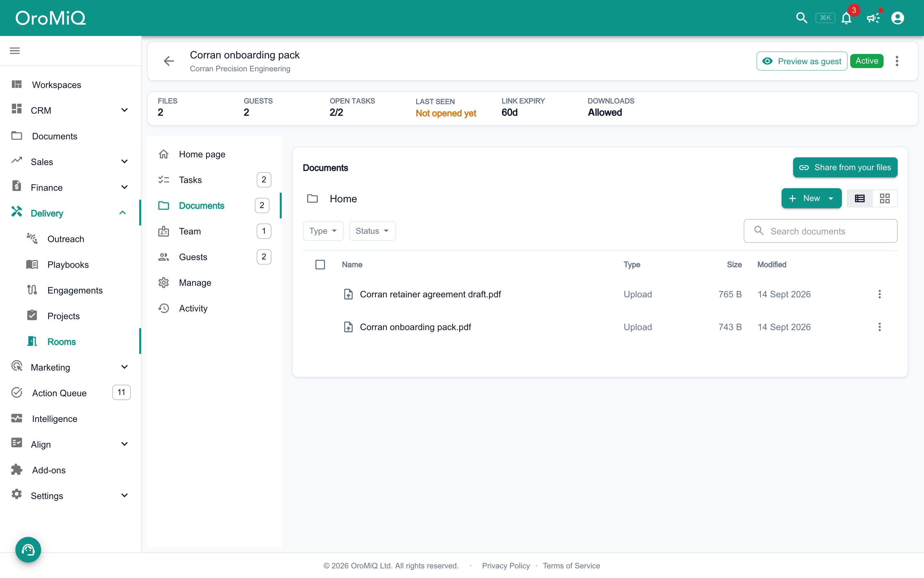924x578 pixels.
Task: Click the file icon of Corran onboarding pack.pdf
Action: pos(348,327)
